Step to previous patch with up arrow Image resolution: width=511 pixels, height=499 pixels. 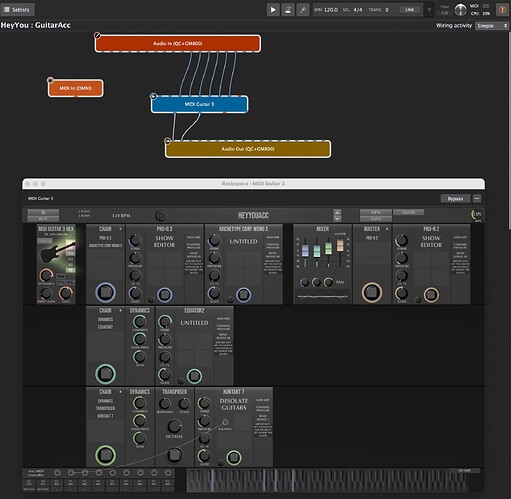pos(337,212)
